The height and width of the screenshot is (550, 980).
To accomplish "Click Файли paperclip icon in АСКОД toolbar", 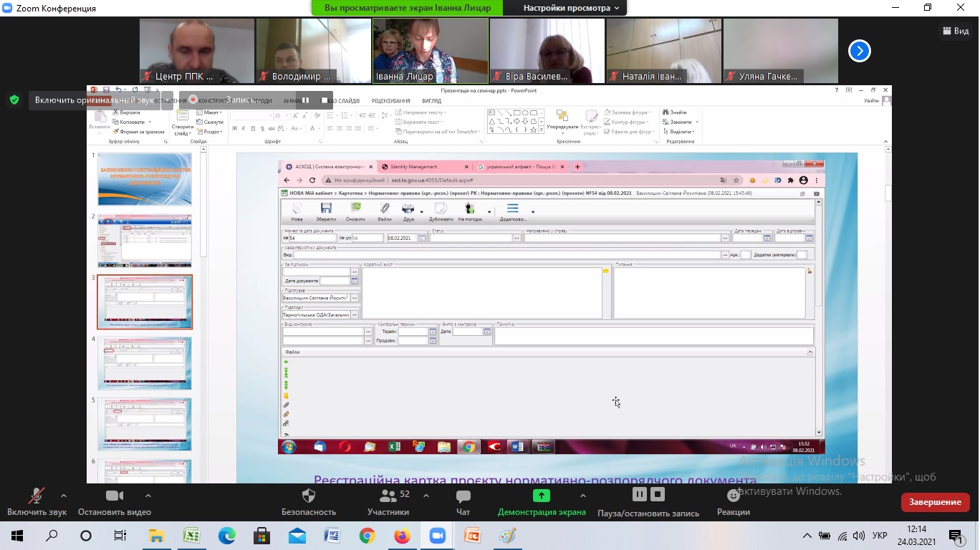I will click(385, 212).
